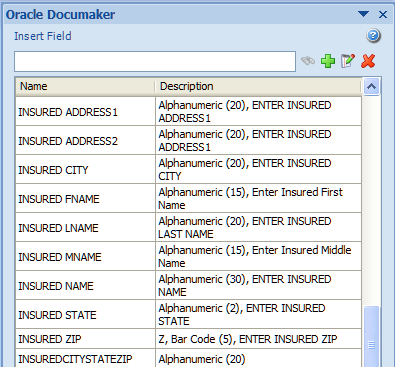Click the edit field pencil icon
This screenshot has width=395, height=367.
click(348, 61)
